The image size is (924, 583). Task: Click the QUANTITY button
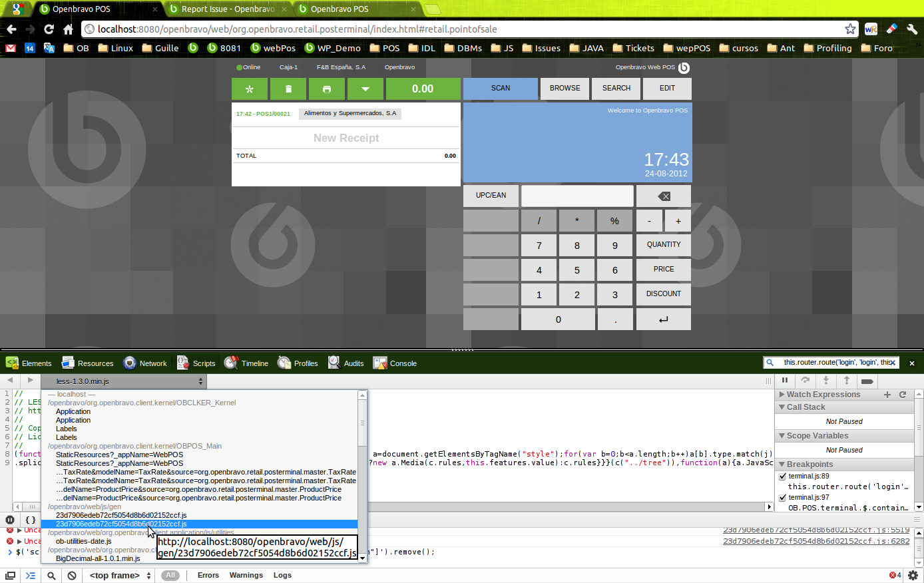click(x=664, y=245)
